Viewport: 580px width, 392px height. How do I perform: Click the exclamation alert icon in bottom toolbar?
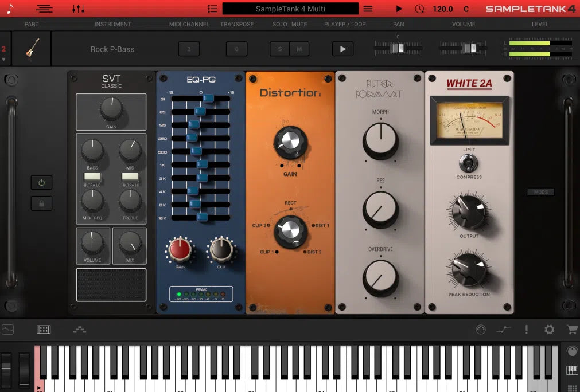[526, 330]
